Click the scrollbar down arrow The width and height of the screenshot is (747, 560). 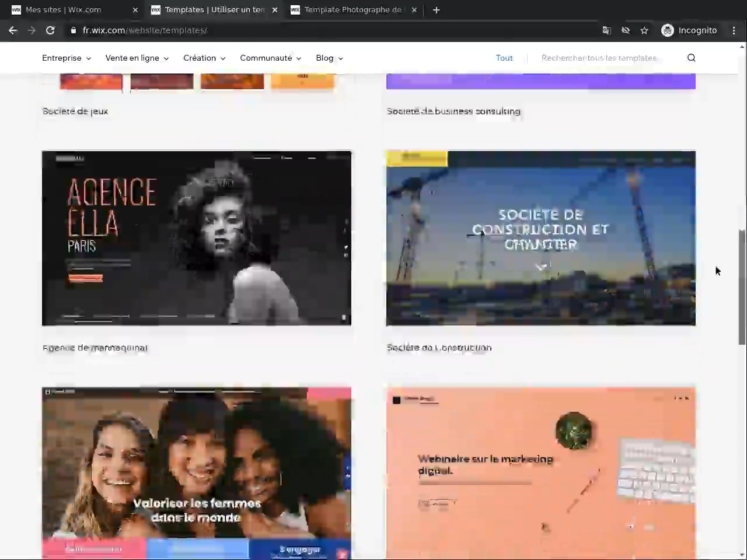click(742, 555)
